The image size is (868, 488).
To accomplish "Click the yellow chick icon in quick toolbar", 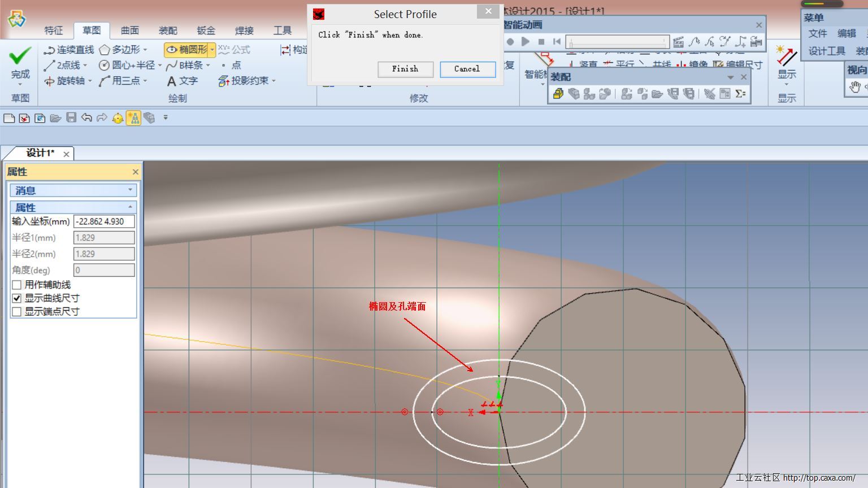I will 118,117.
